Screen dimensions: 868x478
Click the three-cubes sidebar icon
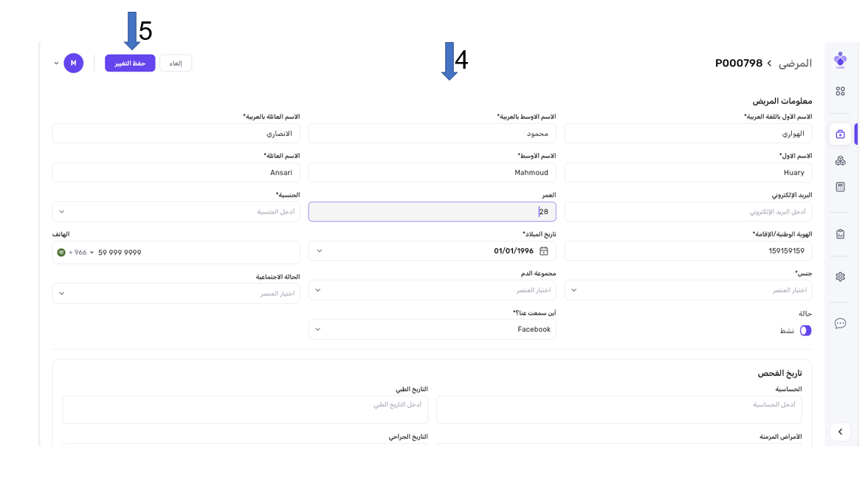tap(840, 160)
